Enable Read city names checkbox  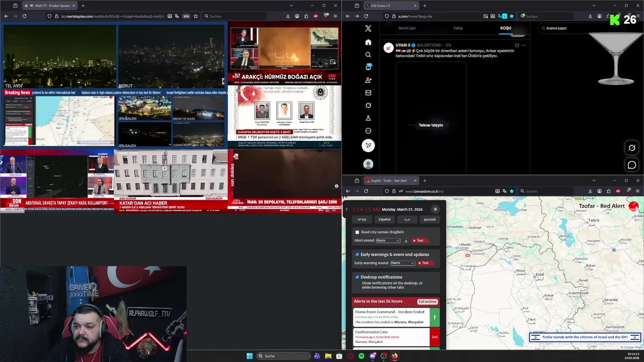click(x=357, y=232)
